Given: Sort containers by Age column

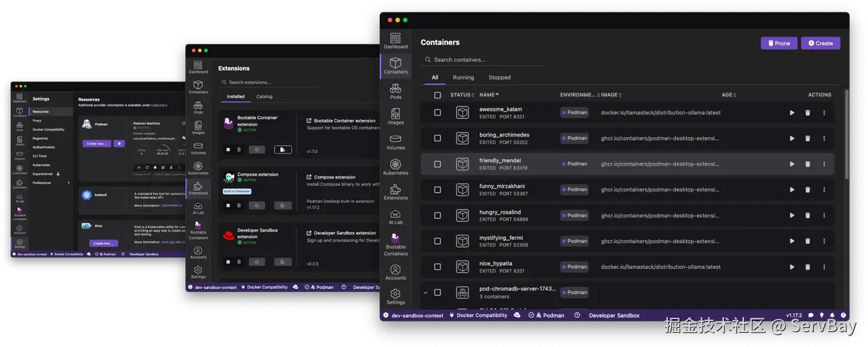Looking at the screenshot, I should point(728,95).
